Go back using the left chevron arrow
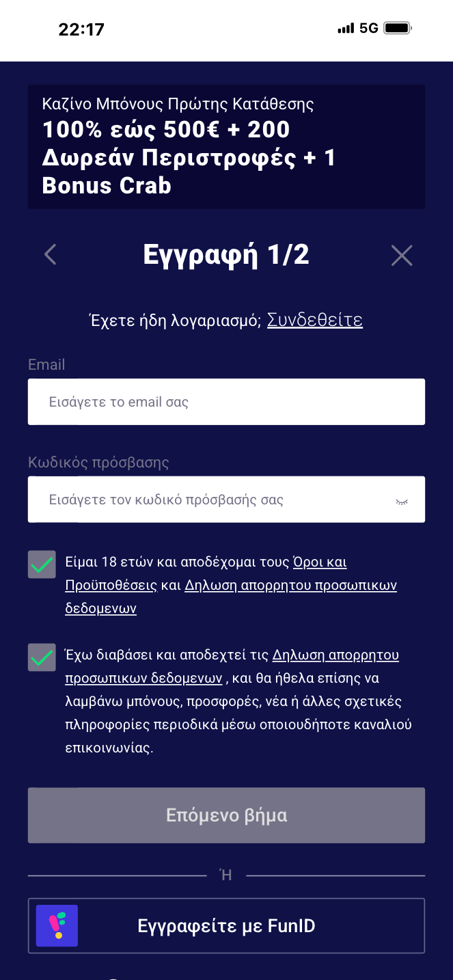The image size is (453, 980). (x=50, y=255)
